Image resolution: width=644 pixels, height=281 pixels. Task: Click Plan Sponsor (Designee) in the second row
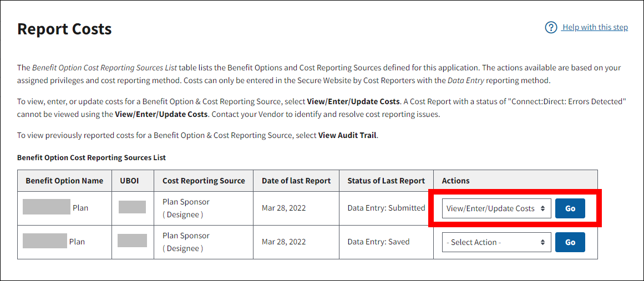186,242
